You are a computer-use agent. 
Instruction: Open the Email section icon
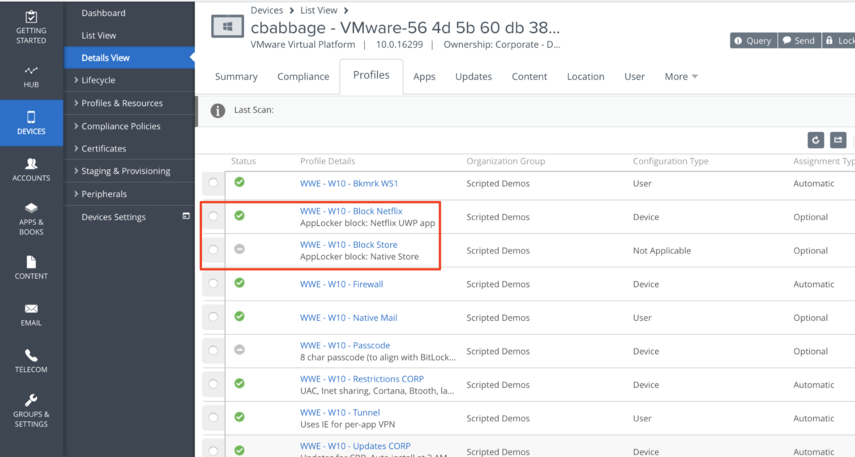31,310
